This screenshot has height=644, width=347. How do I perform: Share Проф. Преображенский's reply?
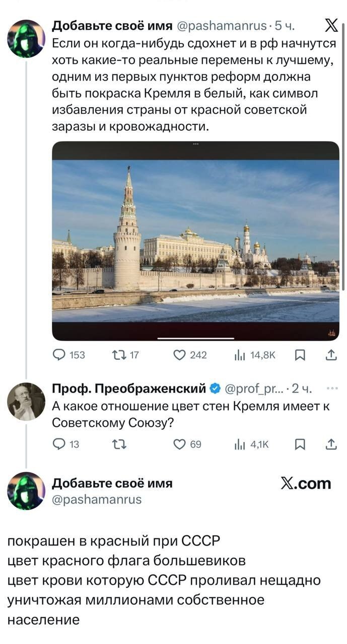[x=331, y=444]
